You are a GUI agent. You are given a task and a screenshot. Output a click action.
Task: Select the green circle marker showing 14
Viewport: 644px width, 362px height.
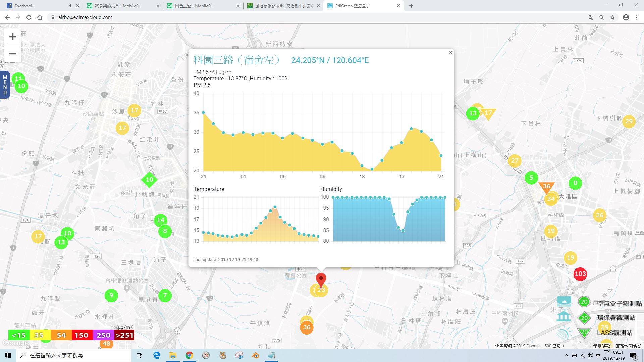(x=161, y=220)
